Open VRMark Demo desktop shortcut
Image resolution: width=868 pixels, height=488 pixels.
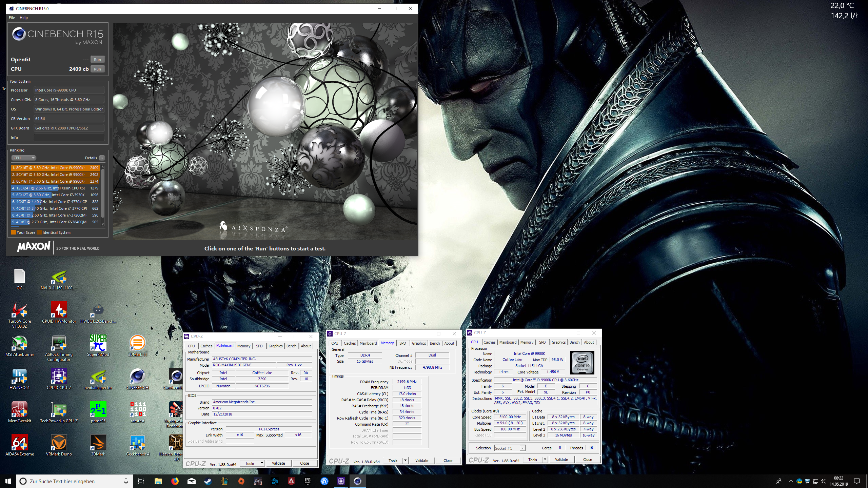pos(59,445)
